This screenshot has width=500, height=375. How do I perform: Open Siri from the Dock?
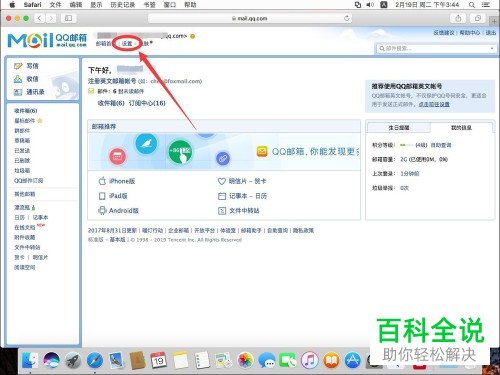51,360
